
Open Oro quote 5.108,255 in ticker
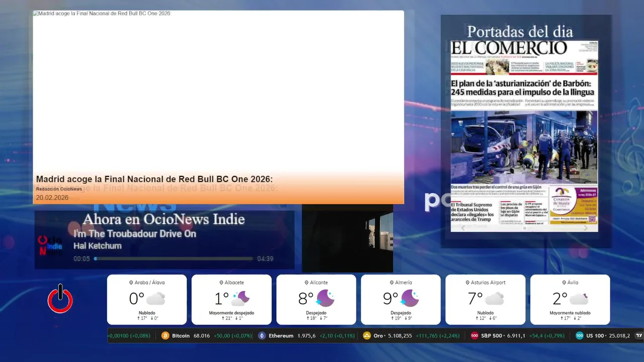click(400, 336)
